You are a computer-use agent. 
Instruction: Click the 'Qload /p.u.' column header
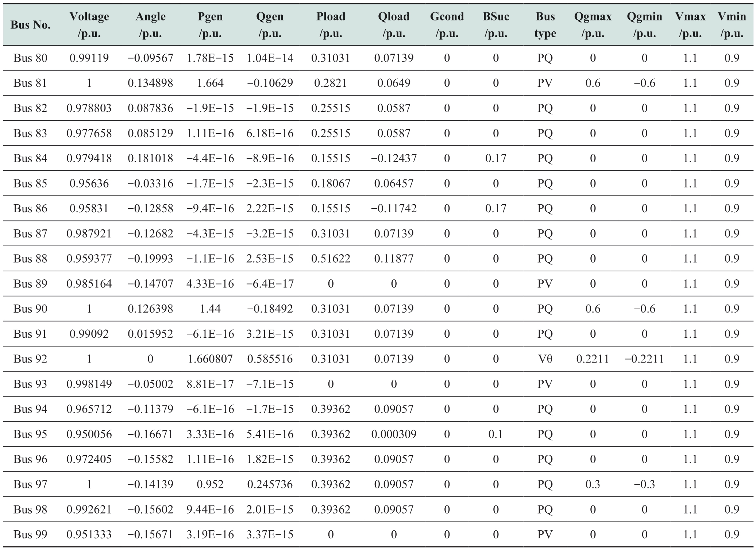(x=394, y=25)
